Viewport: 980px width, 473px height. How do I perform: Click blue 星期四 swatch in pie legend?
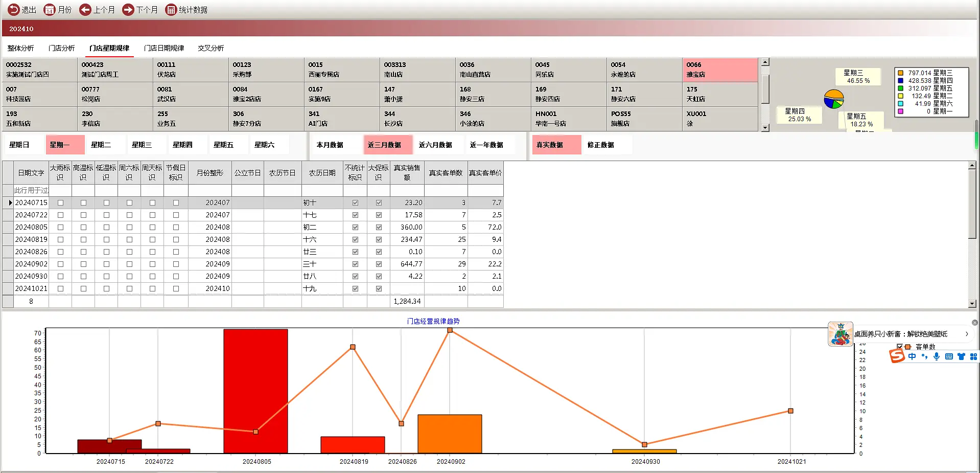tap(901, 80)
